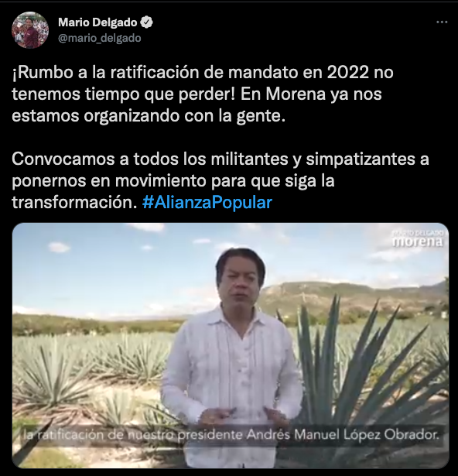Viewport: 458px width, 476px height.
Task: Click the word Morena in tweet text
Action: coord(296,94)
